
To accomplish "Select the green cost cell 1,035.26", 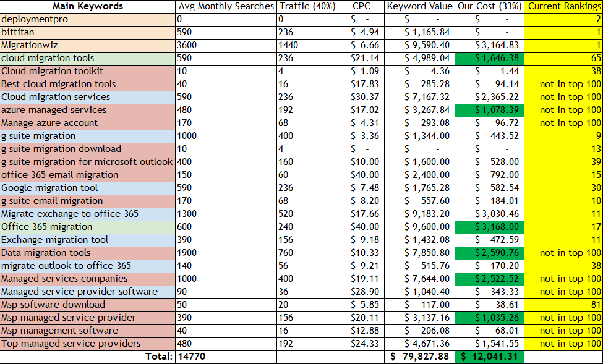I will pyautogui.click(x=489, y=318).
